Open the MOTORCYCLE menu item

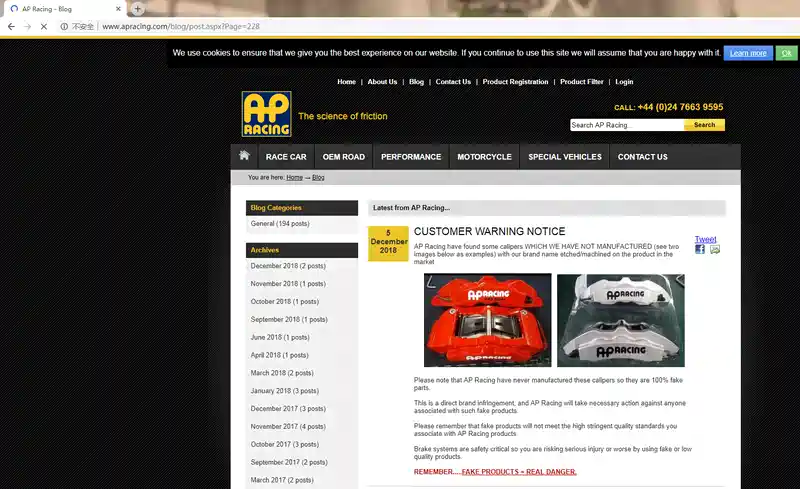pyautogui.click(x=484, y=157)
